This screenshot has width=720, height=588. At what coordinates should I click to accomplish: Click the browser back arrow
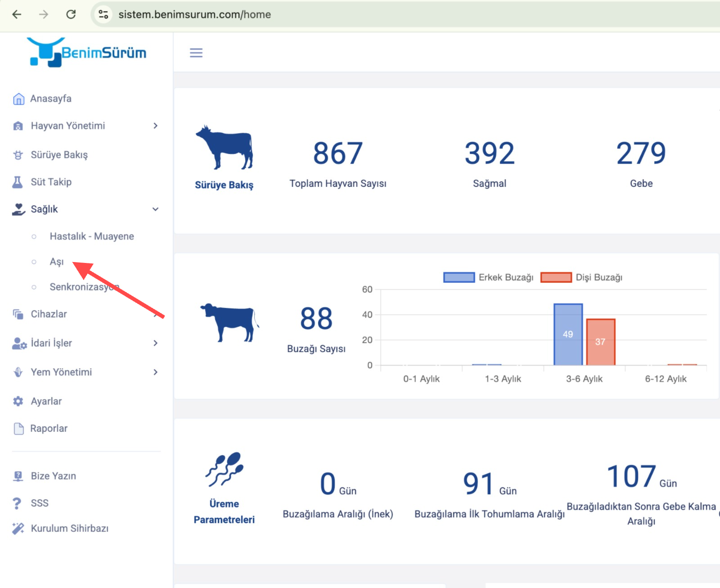(x=17, y=14)
